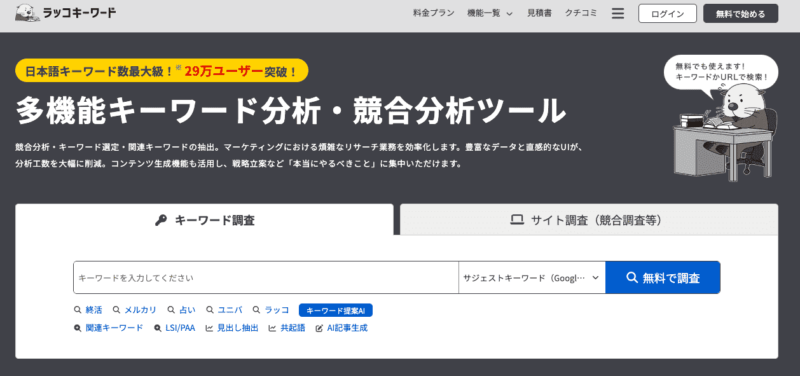800x376 pixels.
Task: Open the サジェストキーワード dropdown
Action: pyautogui.click(x=532, y=278)
